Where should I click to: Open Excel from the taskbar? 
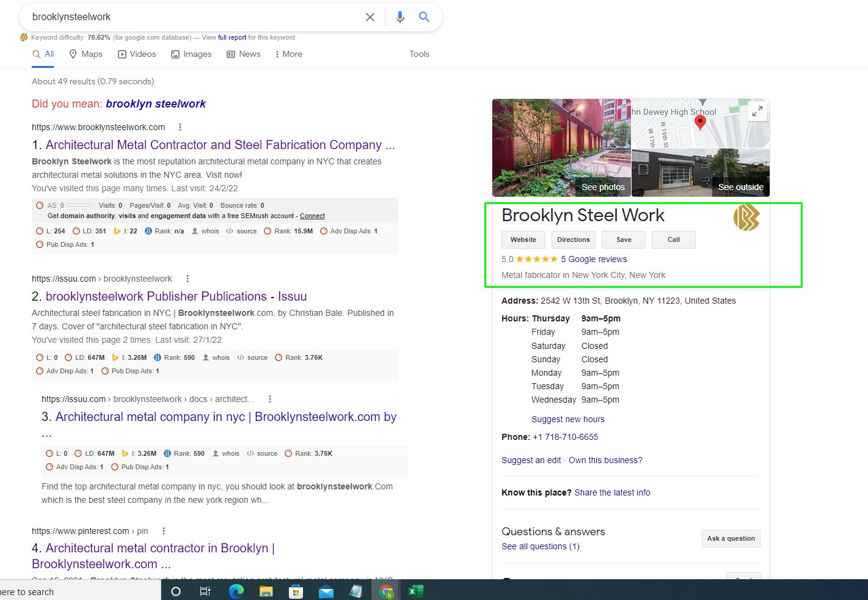click(416, 591)
